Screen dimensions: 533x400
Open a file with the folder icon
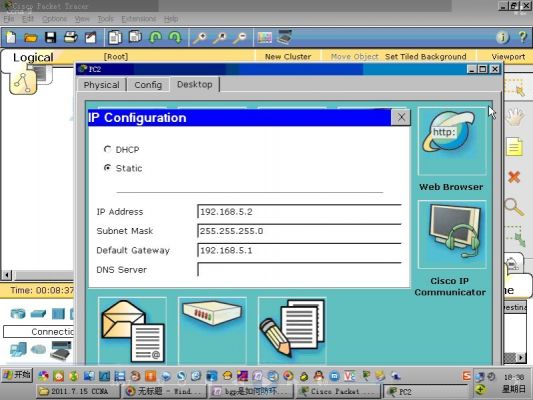pos(31,38)
